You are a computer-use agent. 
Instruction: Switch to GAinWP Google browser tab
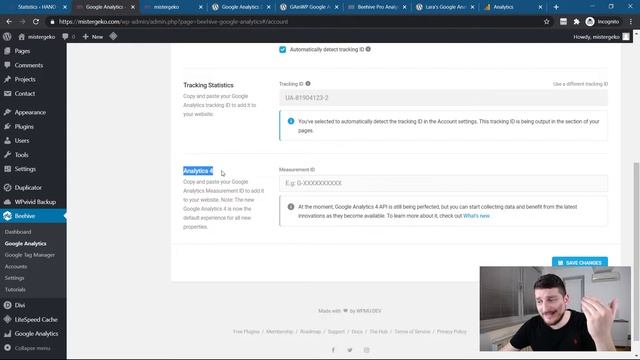click(309, 7)
